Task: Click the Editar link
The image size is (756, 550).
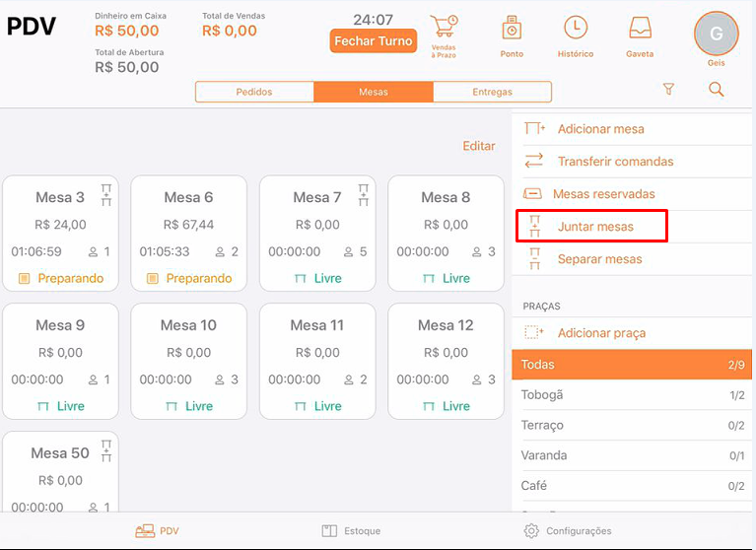Action: point(479,146)
